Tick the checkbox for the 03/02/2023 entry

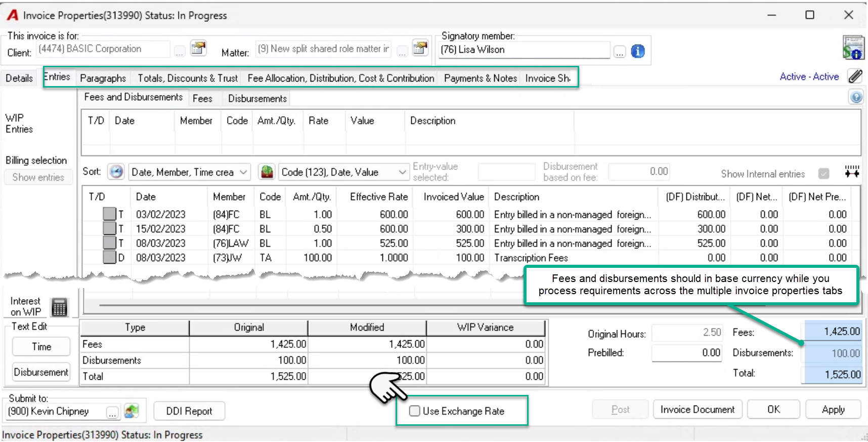(109, 214)
